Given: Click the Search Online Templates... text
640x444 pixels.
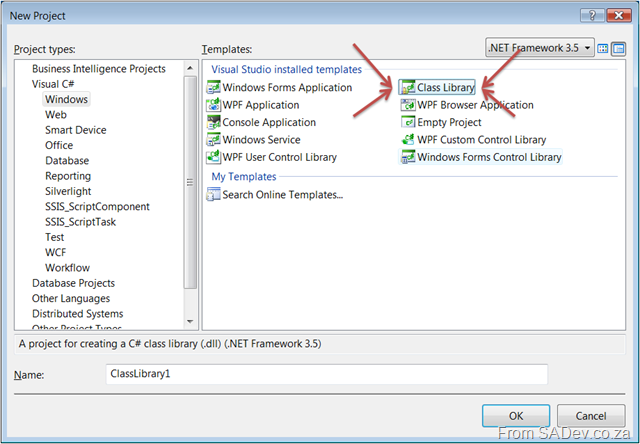Looking at the screenshot, I should pyautogui.click(x=282, y=195).
